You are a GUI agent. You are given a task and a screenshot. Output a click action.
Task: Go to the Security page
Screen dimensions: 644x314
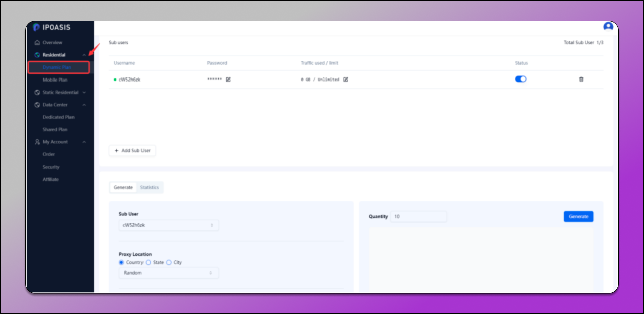click(51, 167)
